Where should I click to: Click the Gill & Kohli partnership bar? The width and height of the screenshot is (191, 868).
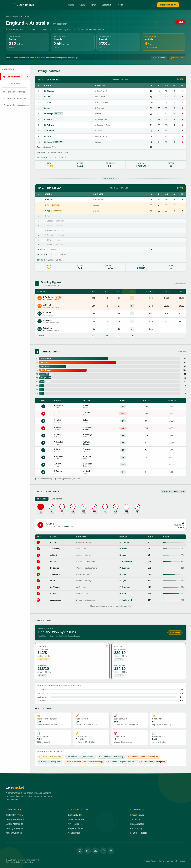78,362
